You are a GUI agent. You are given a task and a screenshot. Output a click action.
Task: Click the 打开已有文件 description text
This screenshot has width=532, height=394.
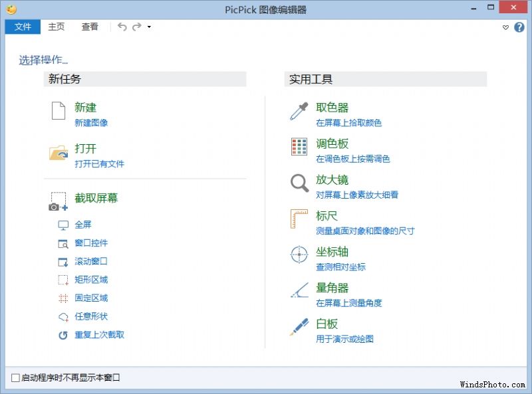(99, 164)
